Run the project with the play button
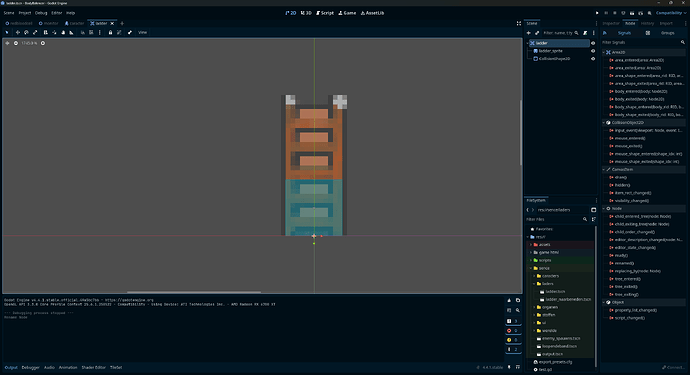Viewport: 690px width, 375px height. click(597, 13)
